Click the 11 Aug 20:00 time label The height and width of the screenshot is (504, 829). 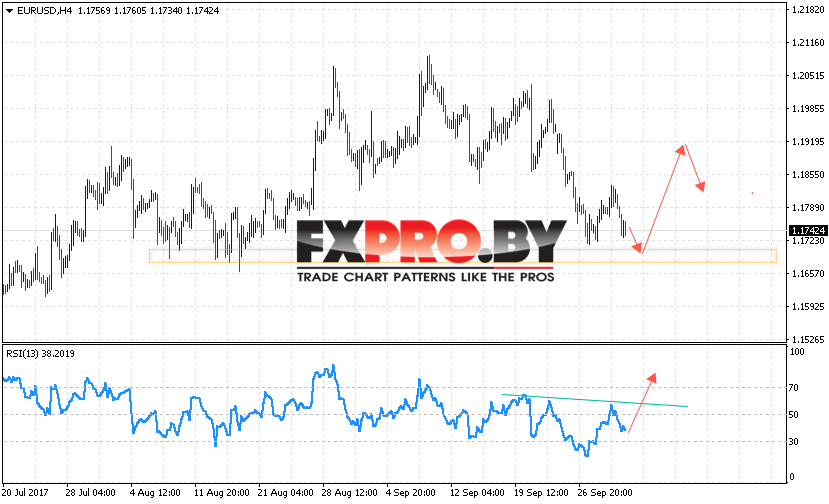pyautogui.click(x=222, y=492)
